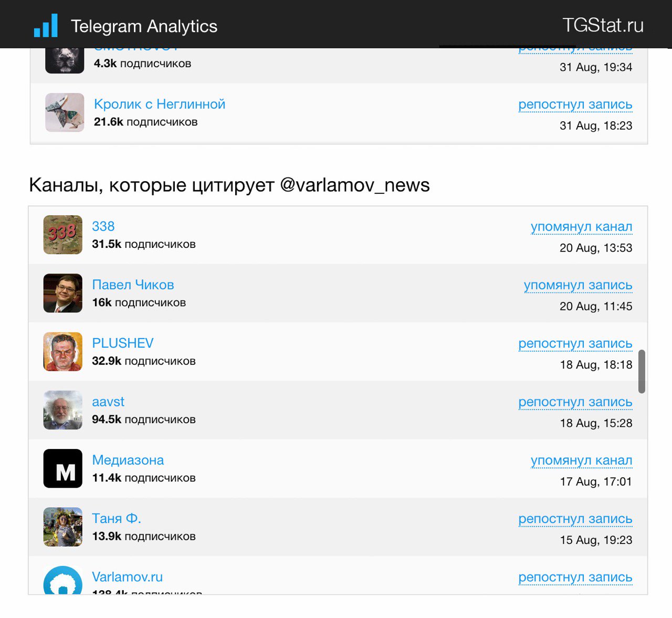
Task: Open the Кролик с Неглинной channel link
Action: pyautogui.click(x=160, y=104)
